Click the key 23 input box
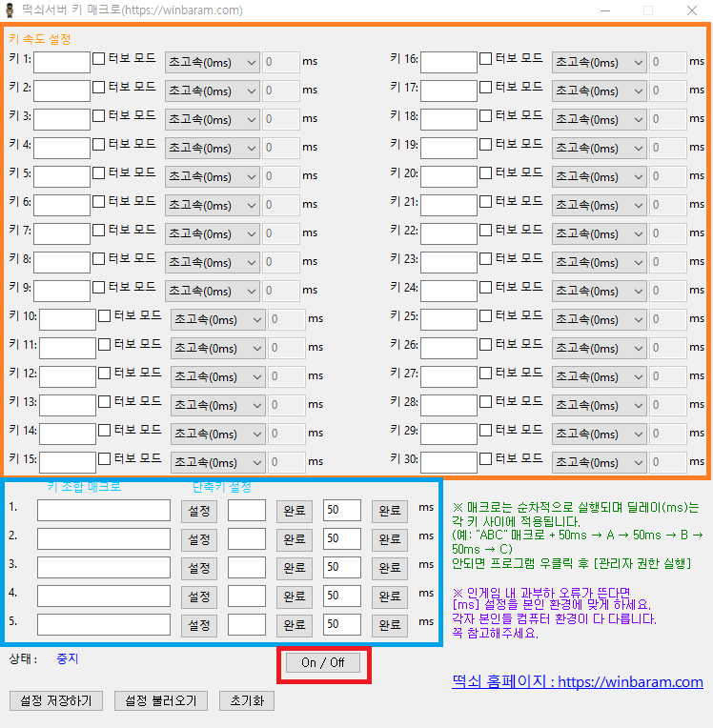The height and width of the screenshot is (728, 713). point(449,262)
